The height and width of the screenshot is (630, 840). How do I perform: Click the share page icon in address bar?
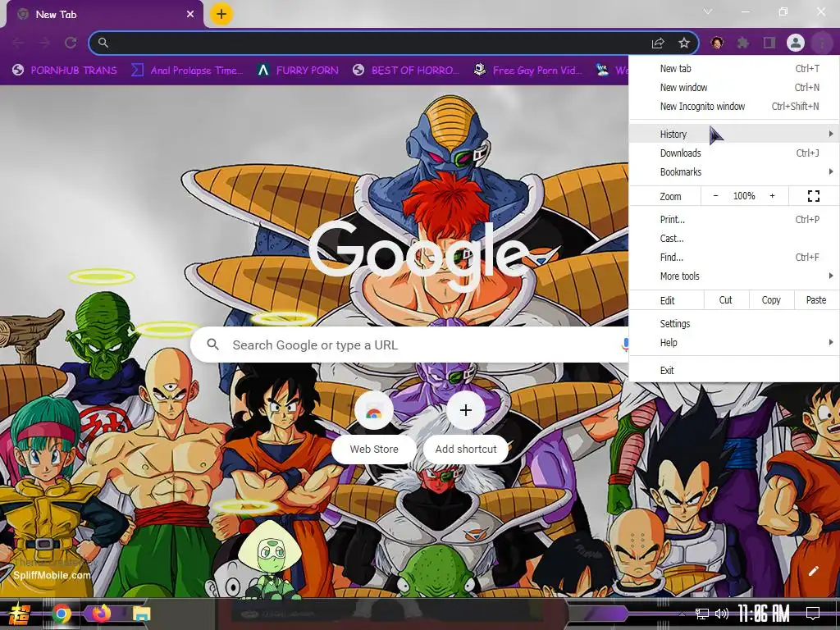pos(658,43)
